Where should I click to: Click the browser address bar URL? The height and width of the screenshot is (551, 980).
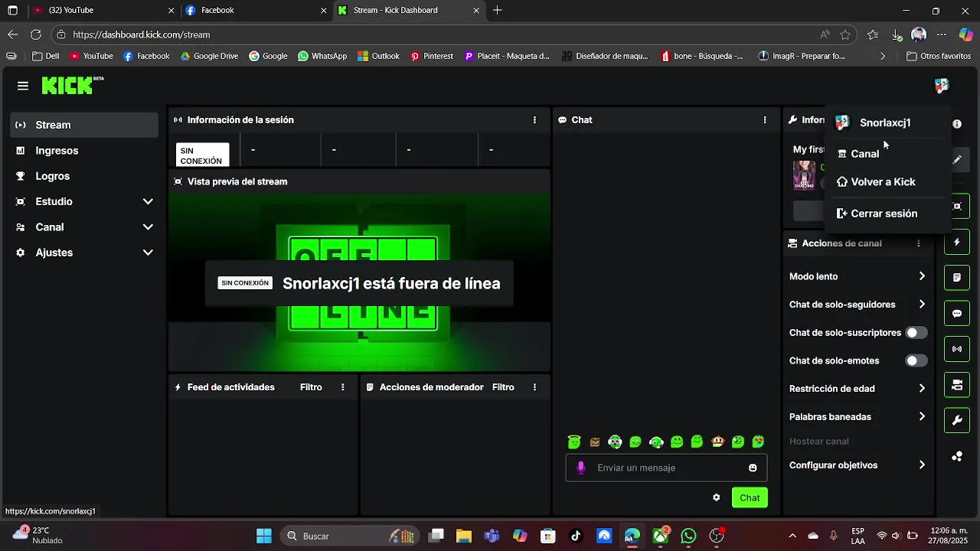(x=142, y=34)
